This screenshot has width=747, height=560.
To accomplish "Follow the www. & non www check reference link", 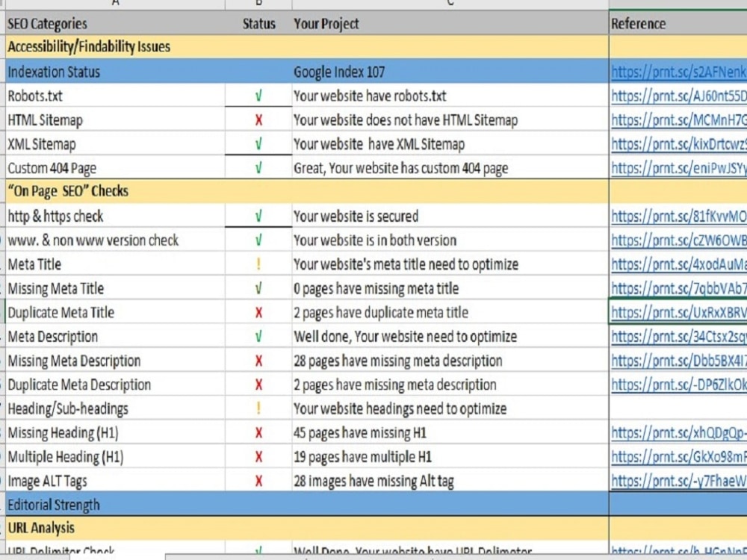I will 679,240.
